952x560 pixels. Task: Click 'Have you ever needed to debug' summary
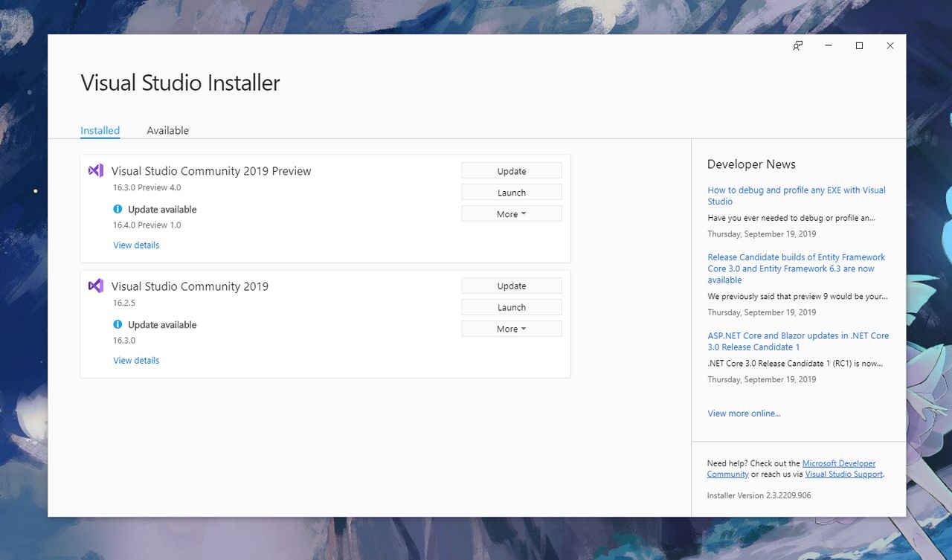click(x=791, y=218)
